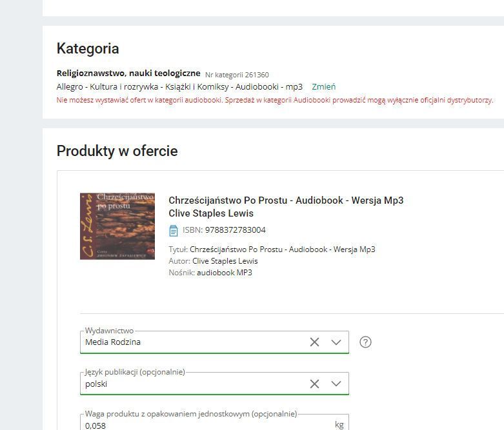Click the Chrześcijaństwo po prostu cover thumbnail

coord(117,226)
